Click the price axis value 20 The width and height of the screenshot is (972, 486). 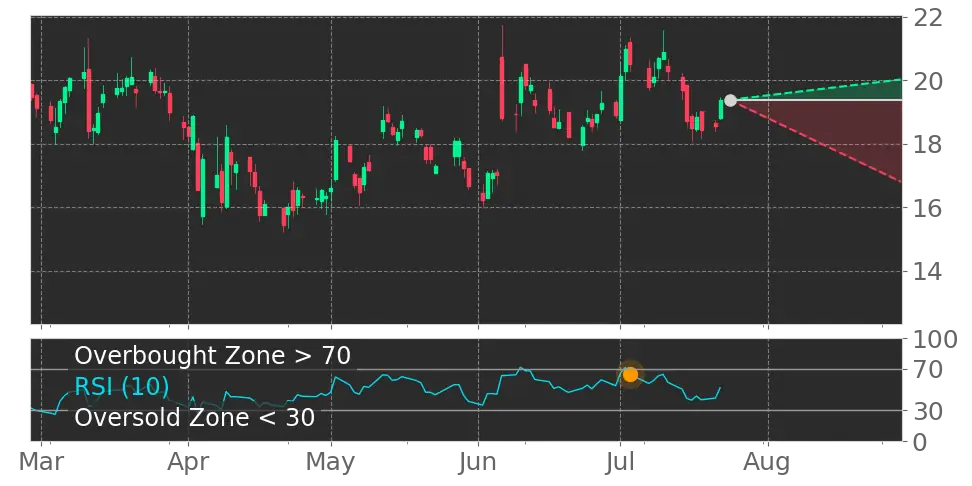coord(928,81)
